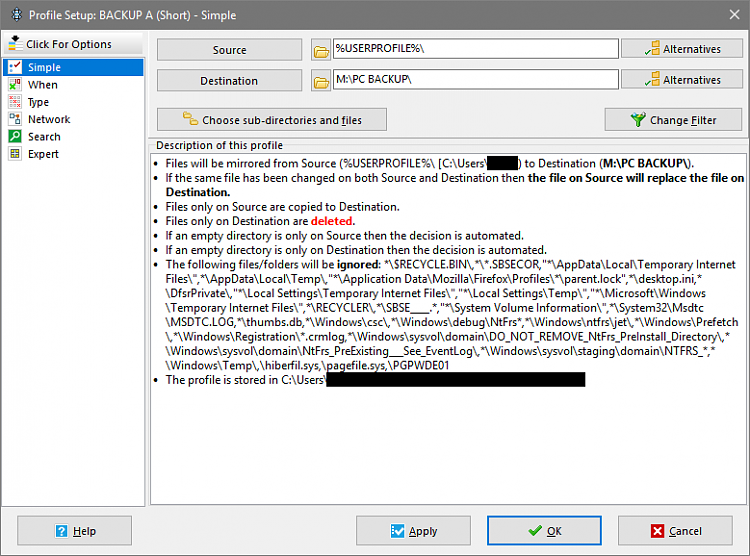Image resolution: width=750 pixels, height=556 pixels.
Task: Confirm the profile with OK
Action: [x=544, y=531]
